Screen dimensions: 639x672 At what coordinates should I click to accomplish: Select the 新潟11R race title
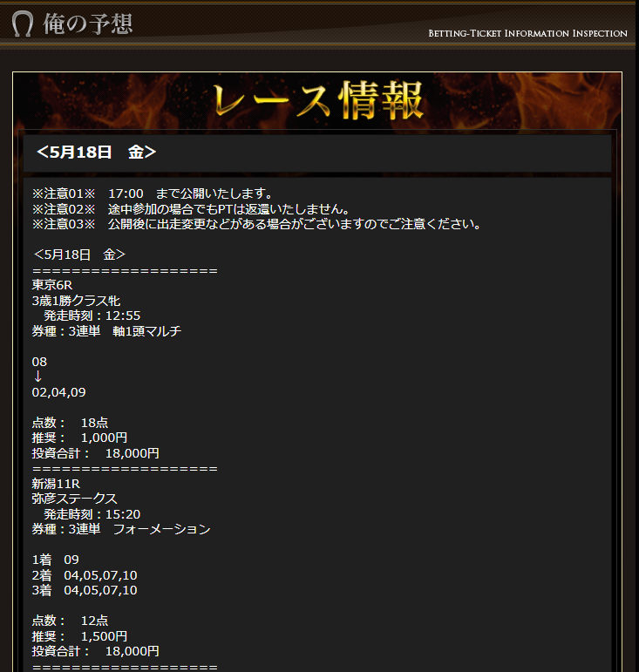click(x=56, y=484)
